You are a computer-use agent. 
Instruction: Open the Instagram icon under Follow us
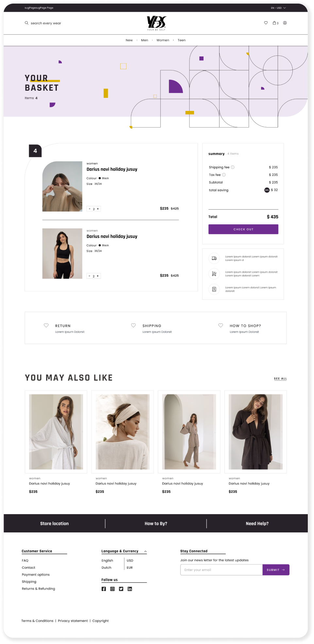pyautogui.click(x=112, y=589)
